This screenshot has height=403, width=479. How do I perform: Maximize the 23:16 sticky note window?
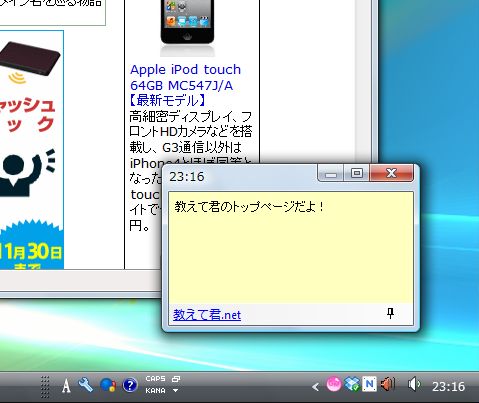[356, 173]
